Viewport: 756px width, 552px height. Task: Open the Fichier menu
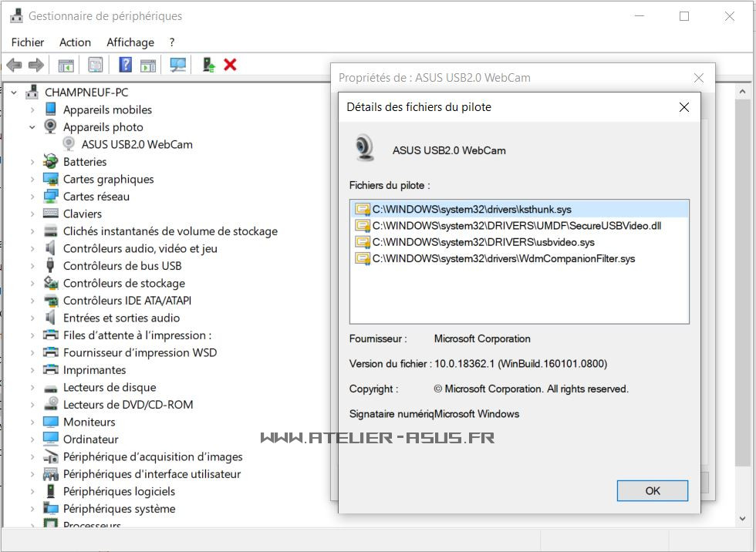pyautogui.click(x=28, y=42)
